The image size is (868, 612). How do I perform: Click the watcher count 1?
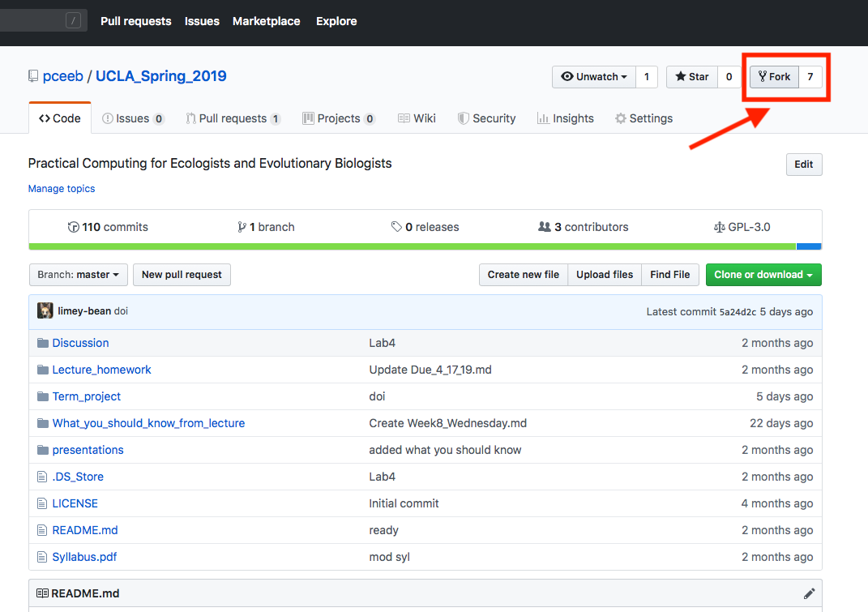pyautogui.click(x=647, y=77)
